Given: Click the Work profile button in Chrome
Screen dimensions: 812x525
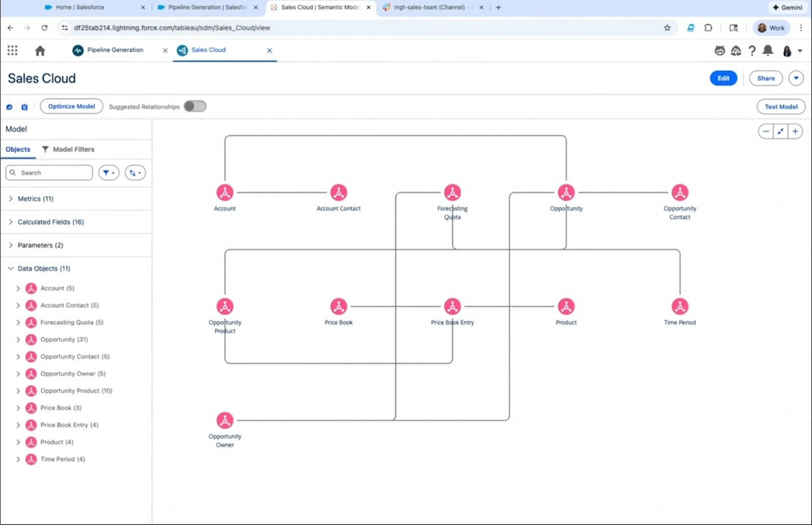Looking at the screenshot, I should coord(772,28).
